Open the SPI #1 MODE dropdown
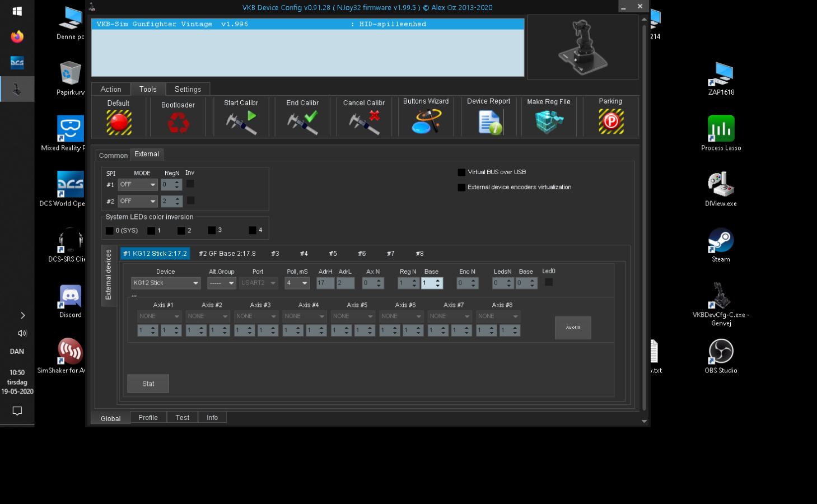 [138, 184]
